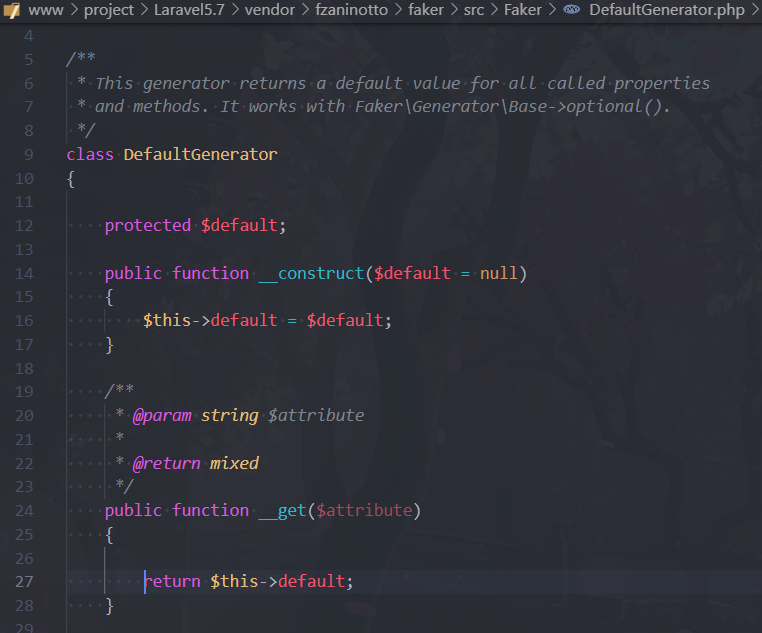
Task: Click line number 27 in the gutter
Action: (x=24, y=582)
